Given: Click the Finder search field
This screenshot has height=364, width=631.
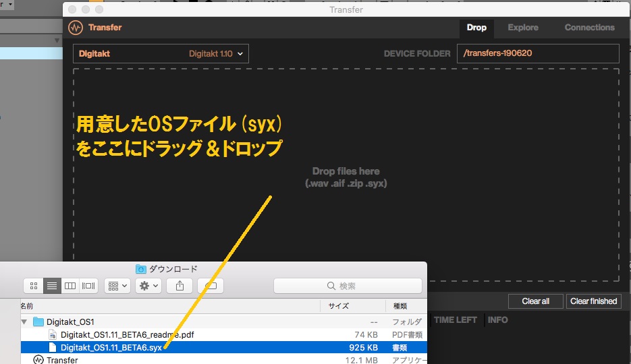Looking at the screenshot, I should pos(348,286).
